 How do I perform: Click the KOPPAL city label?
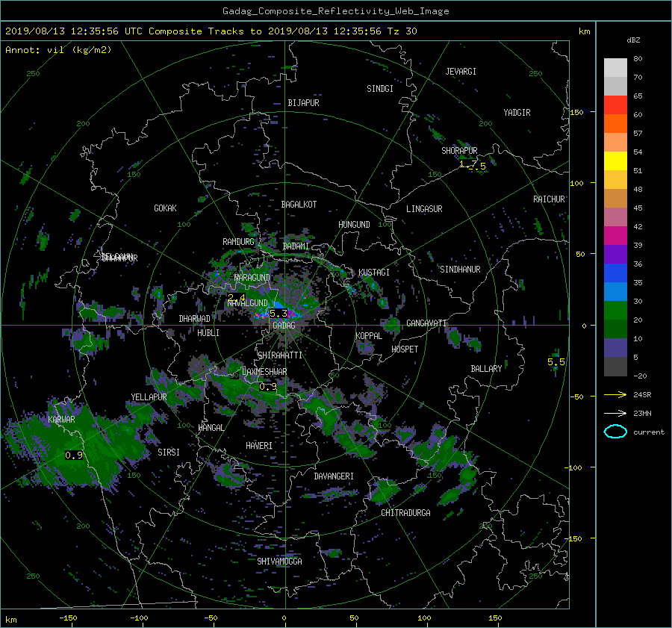pos(369,336)
